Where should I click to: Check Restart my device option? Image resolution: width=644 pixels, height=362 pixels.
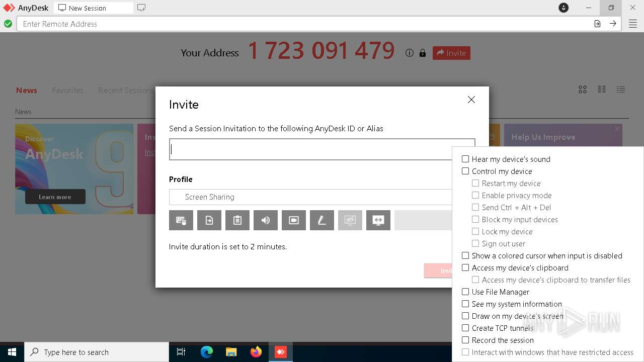click(x=475, y=183)
